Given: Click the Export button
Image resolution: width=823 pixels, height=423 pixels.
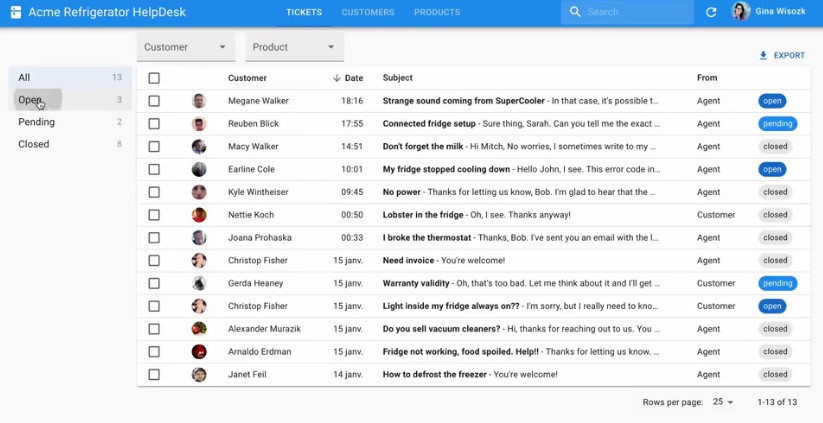Looking at the screenshot, I should coord(782,55).
